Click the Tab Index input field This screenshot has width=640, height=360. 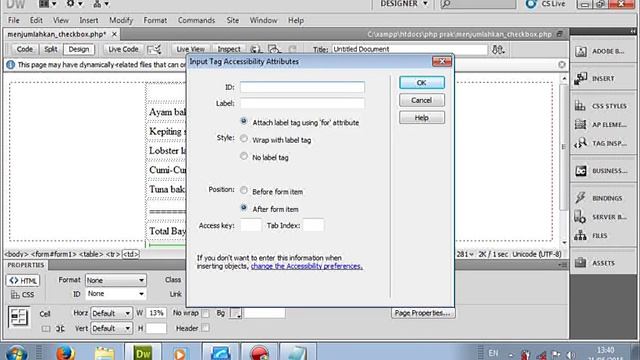tap(313, 225)
